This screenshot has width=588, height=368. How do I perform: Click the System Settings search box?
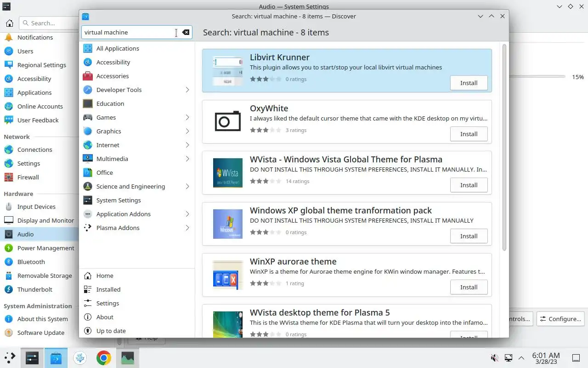[x=49, y=23]
